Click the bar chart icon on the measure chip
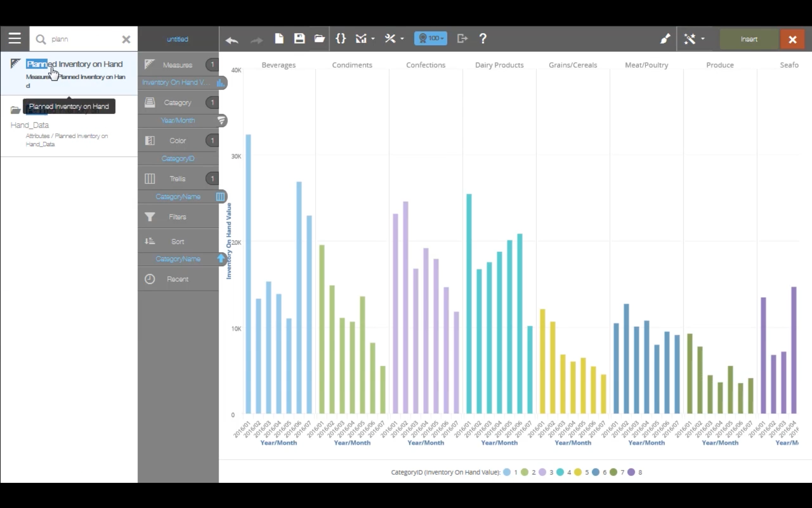Screen dimensions: 812x508 pos(220,83)
